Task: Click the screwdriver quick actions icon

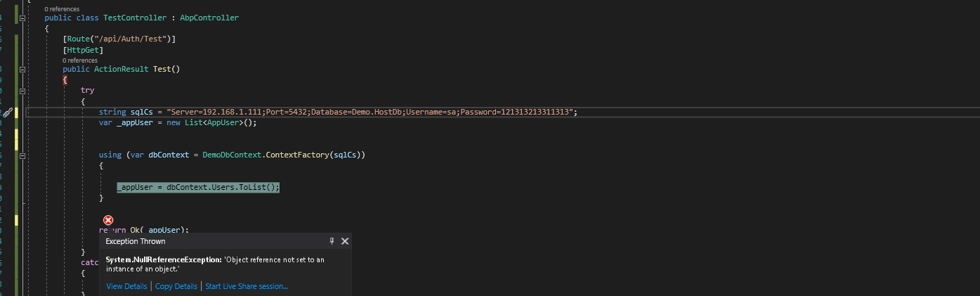Action: [x=8, y=112]
